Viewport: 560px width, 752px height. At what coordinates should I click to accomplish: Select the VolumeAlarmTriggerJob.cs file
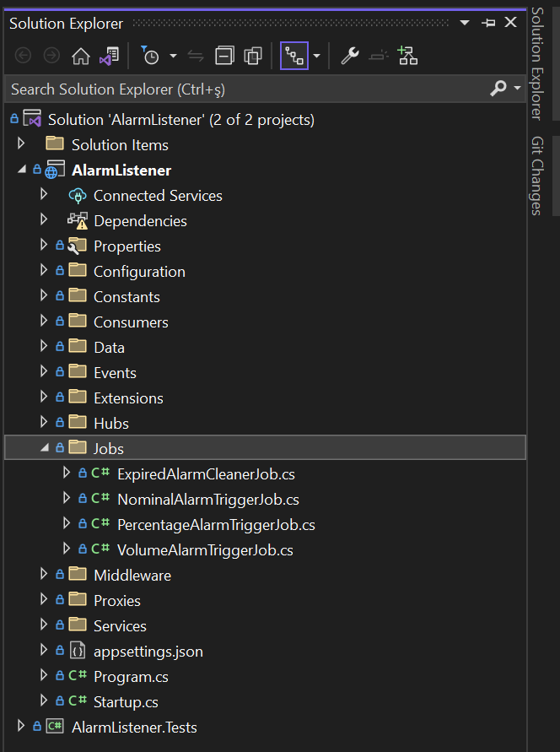pyautogui.click(x=205, y=549)
